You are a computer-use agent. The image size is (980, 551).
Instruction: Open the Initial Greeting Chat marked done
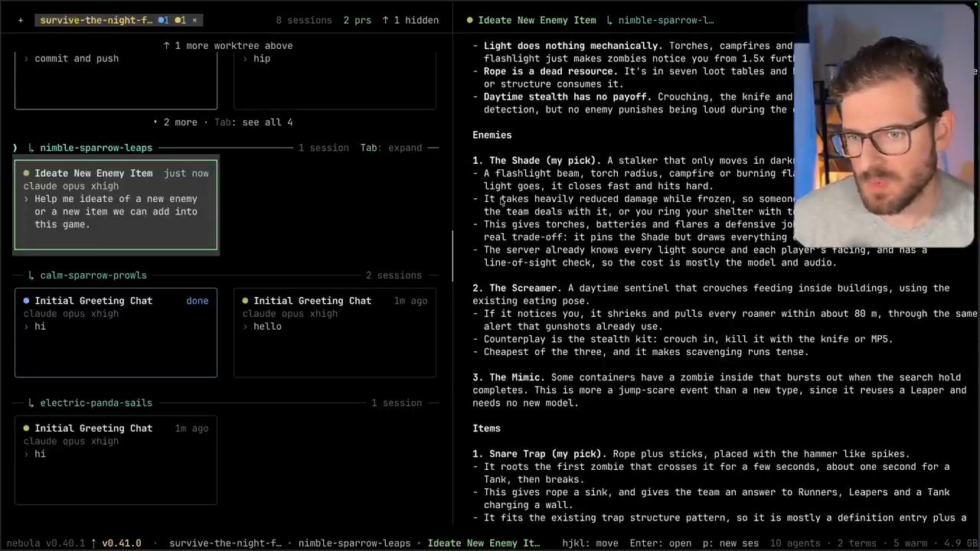(116, 333)
